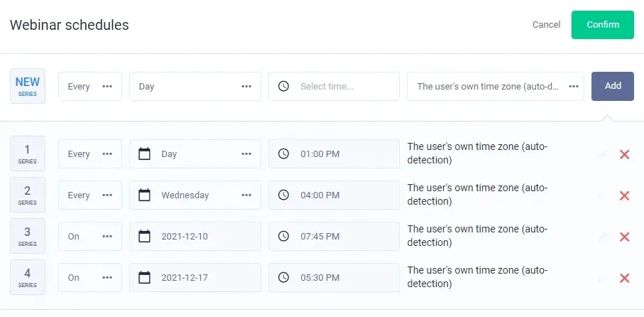Click the clock icon next to 01:00 PM
Image resolution: width=644 pixels, height=317 pixels.
click(x=283, y=154)
